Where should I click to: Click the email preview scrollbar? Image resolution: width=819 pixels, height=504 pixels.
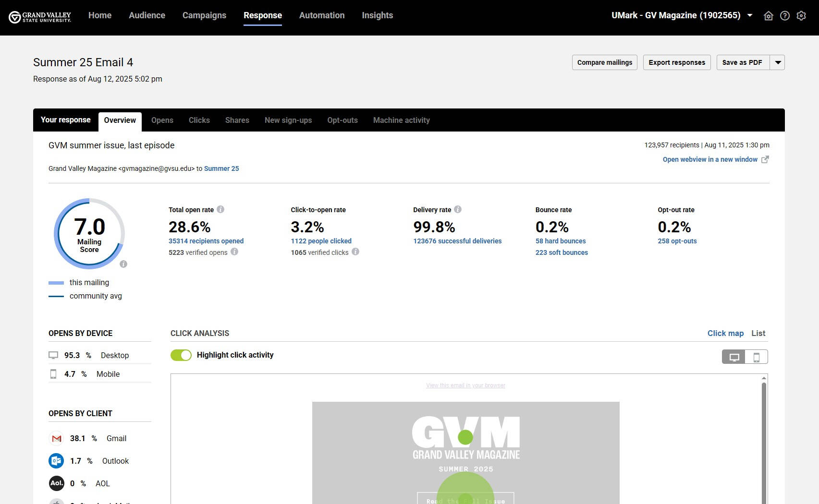764,442
